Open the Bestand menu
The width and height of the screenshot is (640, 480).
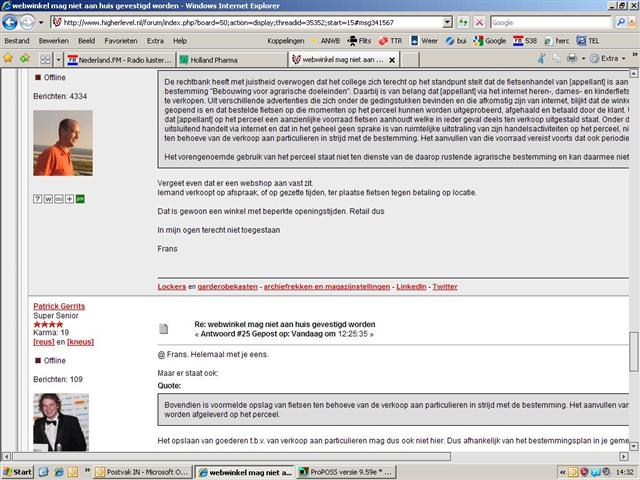17,41
